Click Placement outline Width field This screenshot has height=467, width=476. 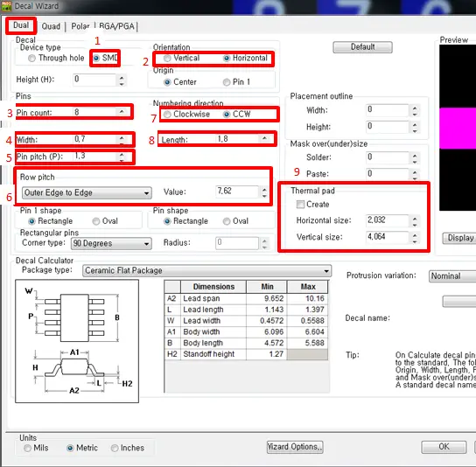coord(388,110)
